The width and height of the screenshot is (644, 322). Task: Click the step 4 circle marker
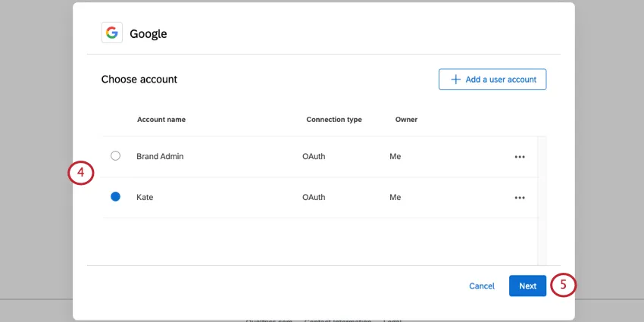80,173
